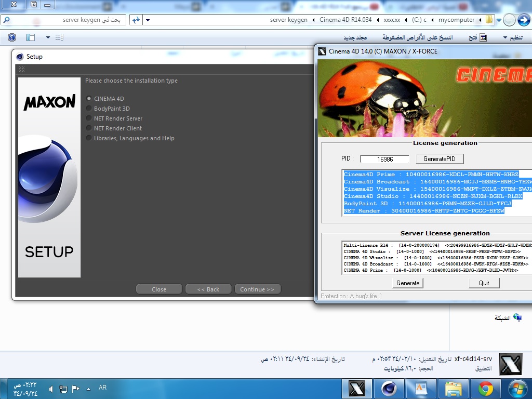
Task: Click the Cinema4D Studio row in license list
Action: [433, 196]
